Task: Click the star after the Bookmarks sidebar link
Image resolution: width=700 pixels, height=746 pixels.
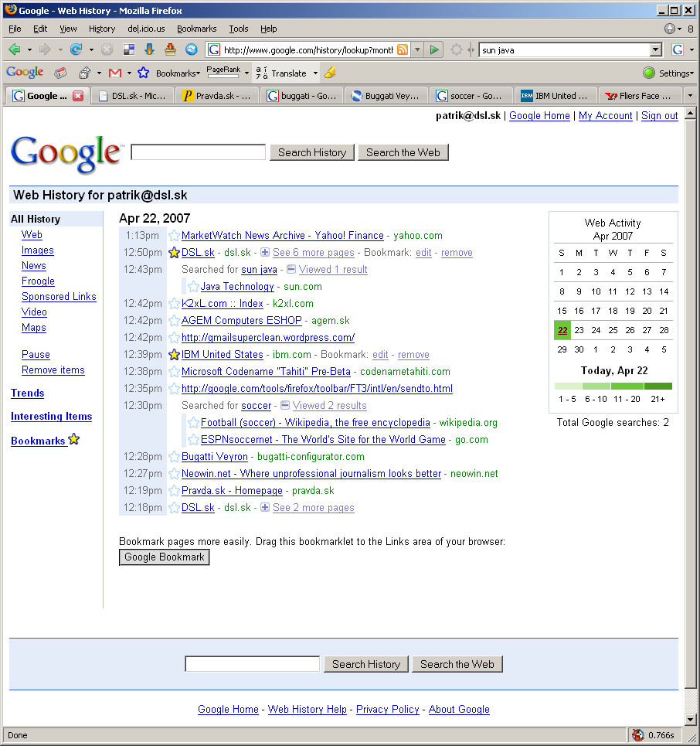Action: pos(73,439)
